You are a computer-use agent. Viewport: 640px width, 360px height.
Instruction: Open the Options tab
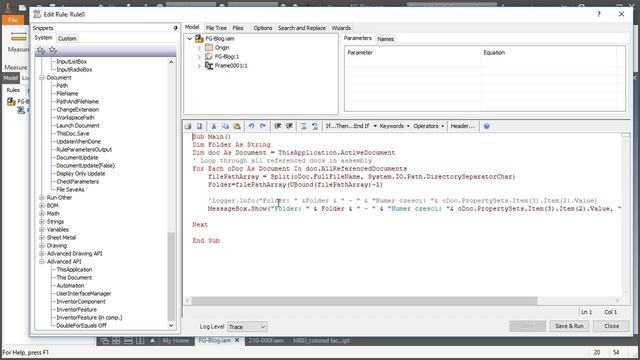click(x=262, y=28)
